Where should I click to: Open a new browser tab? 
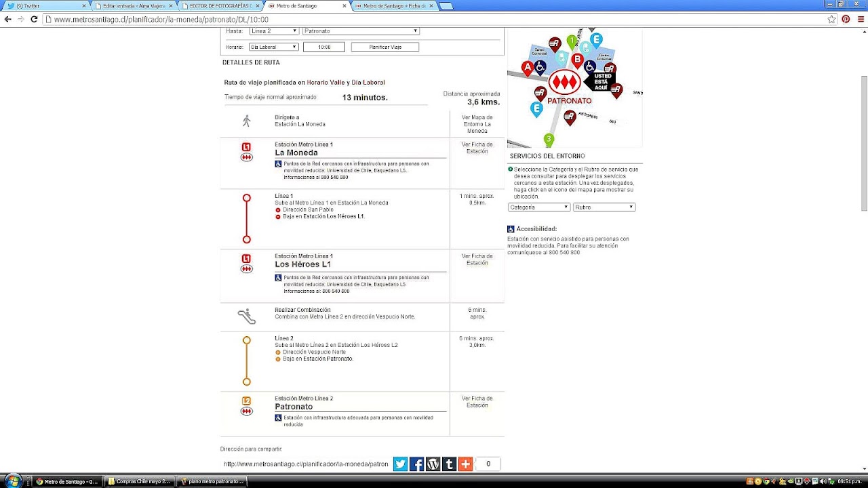446,6
